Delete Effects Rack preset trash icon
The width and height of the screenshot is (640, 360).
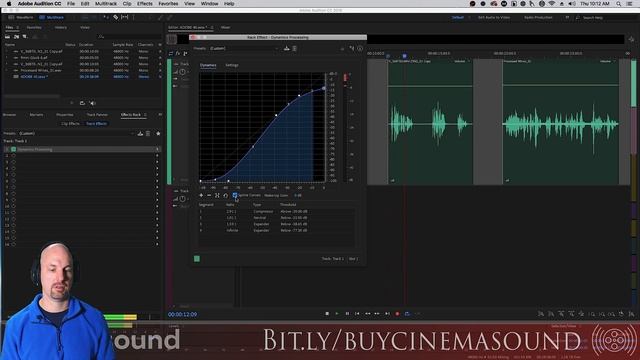[148, 133]
